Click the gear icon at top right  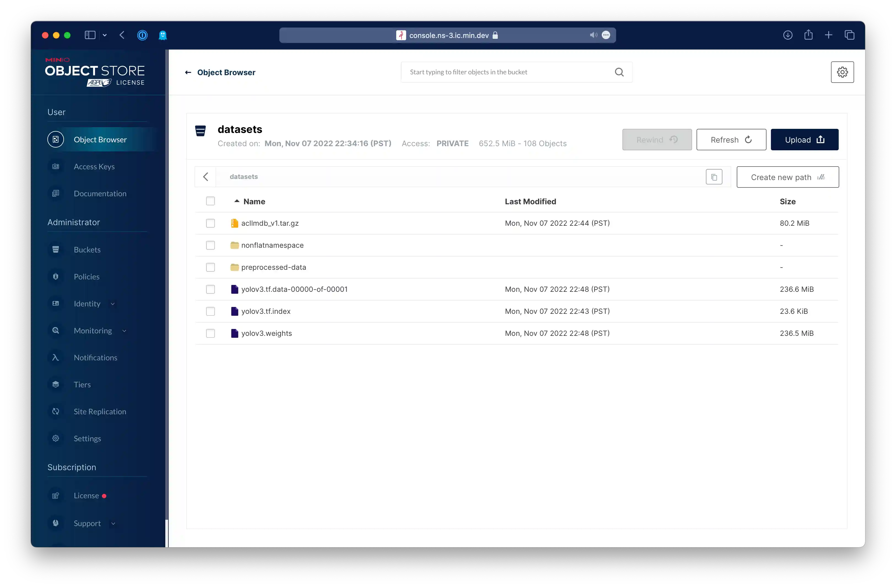[842, 72]
